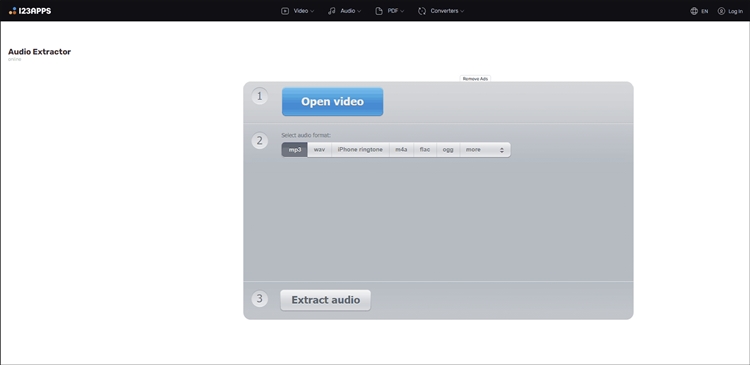The width and height of the screenshot is (750, 365).
Task: Click the music note Audio icon
Action: (331, 11)
